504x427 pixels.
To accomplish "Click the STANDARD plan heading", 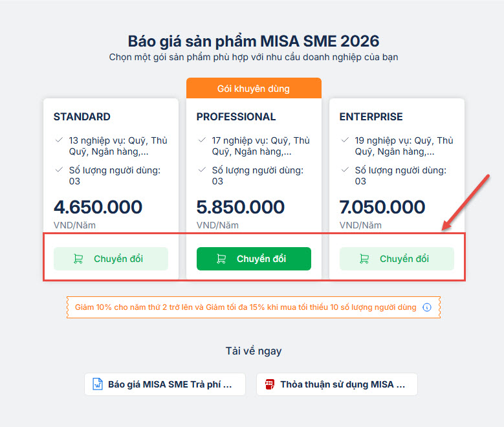I will click(x=82, y=117).
